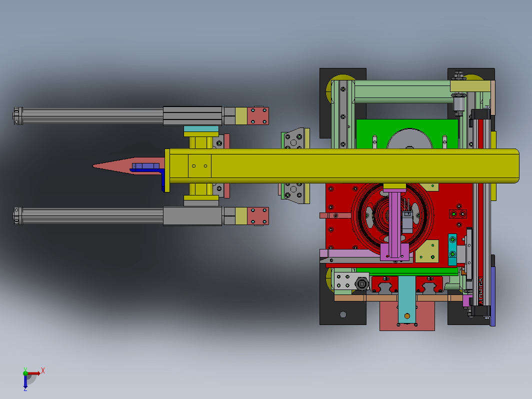Select the light green top crossbar frame
The height and width of the screenshot is (399, 532).
coord(402,91)
